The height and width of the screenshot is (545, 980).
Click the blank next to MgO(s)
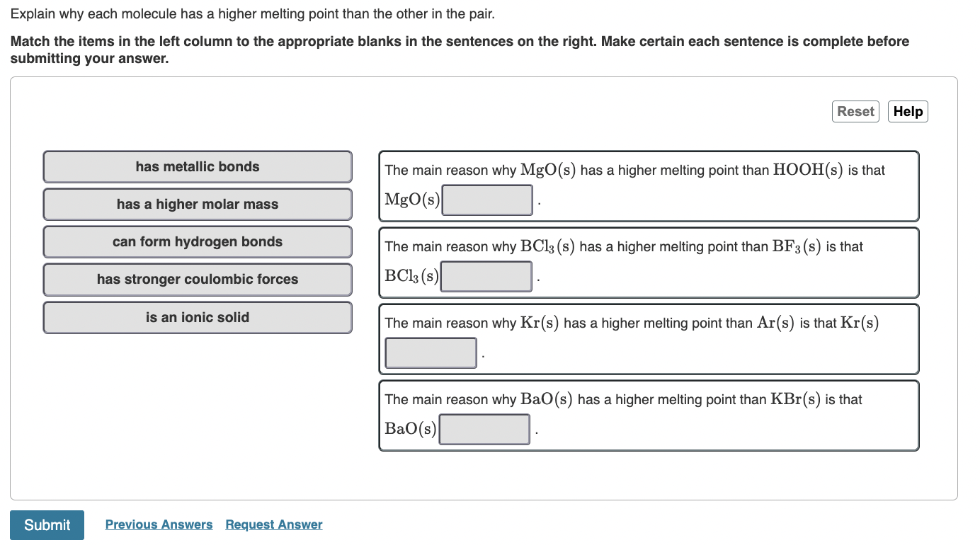pos(487,200)
